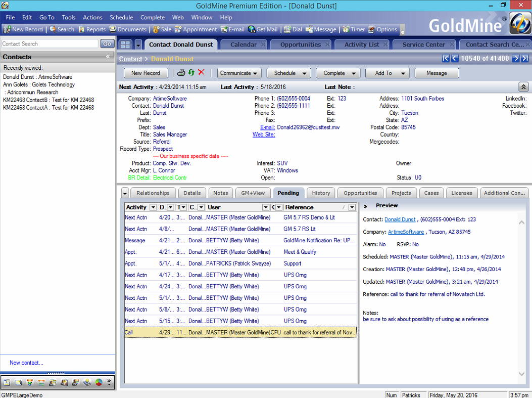532x398 pixels.
Task: Click the Contact Search input field
Action: [x=50, y=44]
